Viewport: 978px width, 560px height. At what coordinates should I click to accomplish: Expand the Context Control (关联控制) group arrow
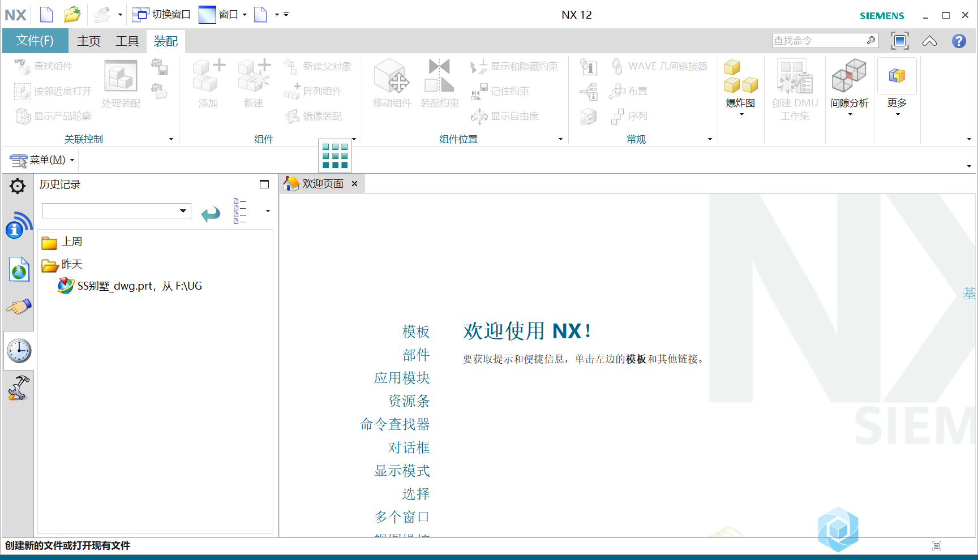click(171, 139)
